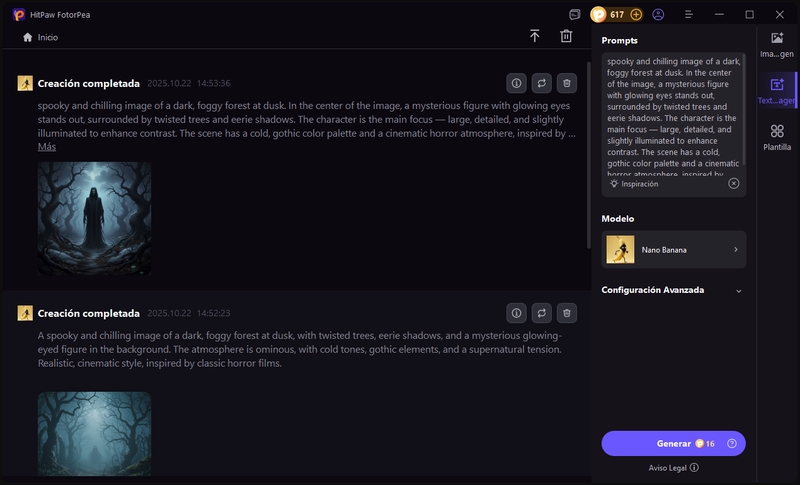
Task: Open the Nano Banana model selector
Action: coord(673,249)
